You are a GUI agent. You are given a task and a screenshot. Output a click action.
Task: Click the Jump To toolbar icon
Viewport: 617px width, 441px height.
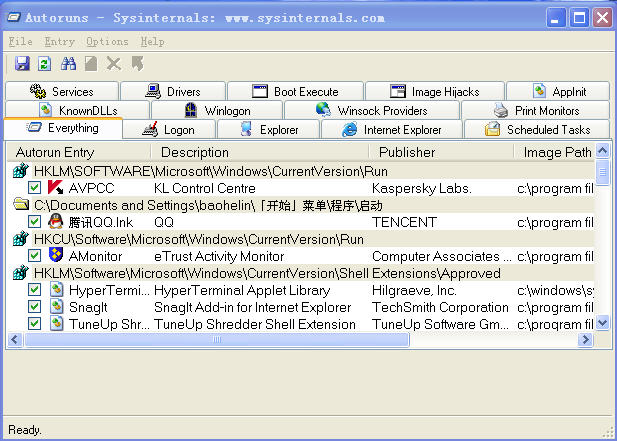pyautogui.click(x=138, y=63)
